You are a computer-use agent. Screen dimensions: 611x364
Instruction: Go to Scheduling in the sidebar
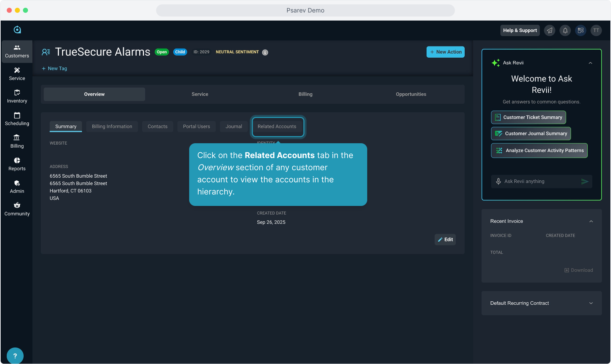[17, 119]
